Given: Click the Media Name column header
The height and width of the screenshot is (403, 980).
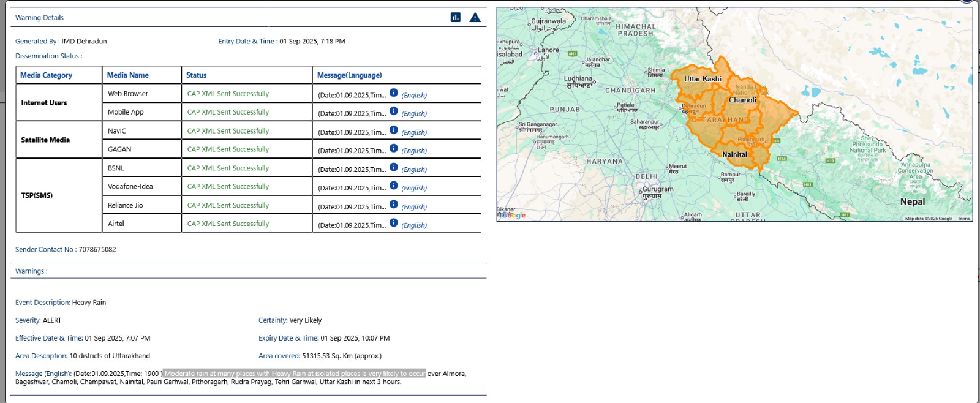Looking at the screenshot, I should [127, 75].
